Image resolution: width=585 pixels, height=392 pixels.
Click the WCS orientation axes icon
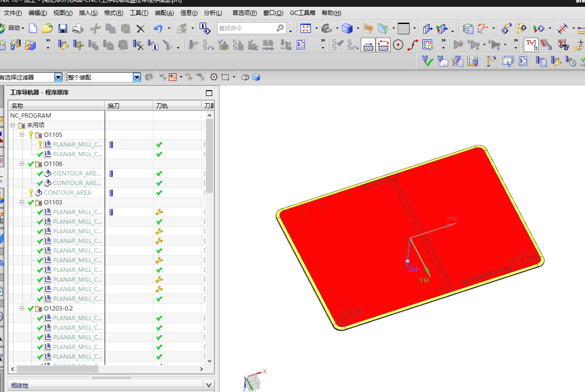tap(483, 28)
